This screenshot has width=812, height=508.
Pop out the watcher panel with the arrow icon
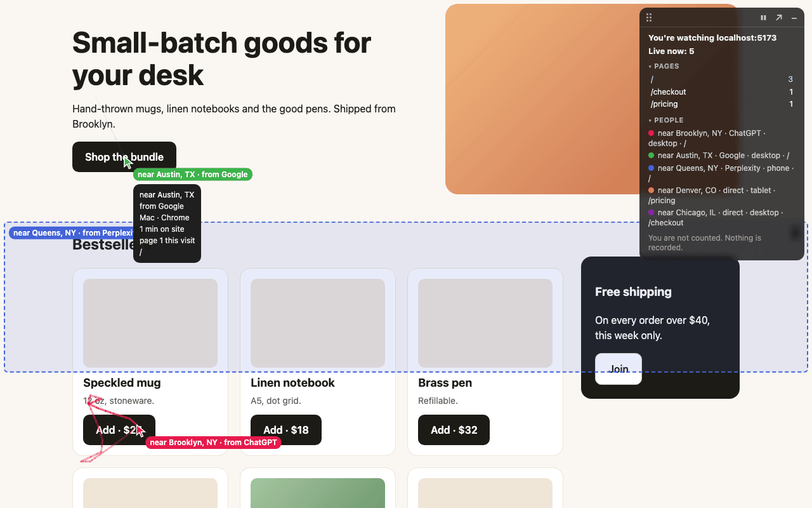point(779,18)
